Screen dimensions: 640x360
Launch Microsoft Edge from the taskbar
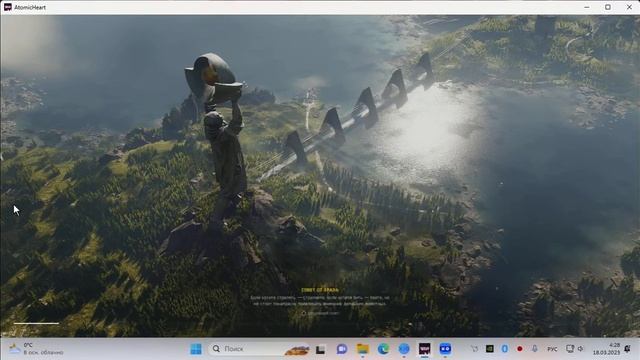(383, 349)
